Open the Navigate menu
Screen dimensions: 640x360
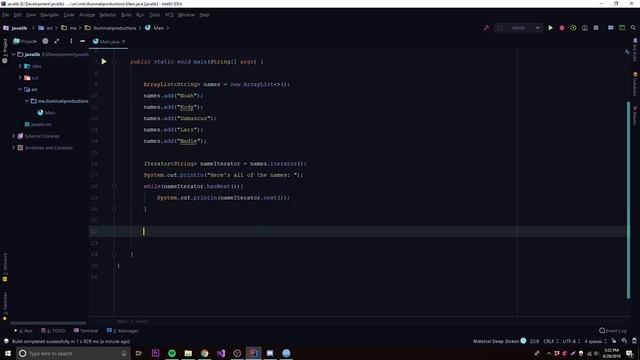click(49, 15)
